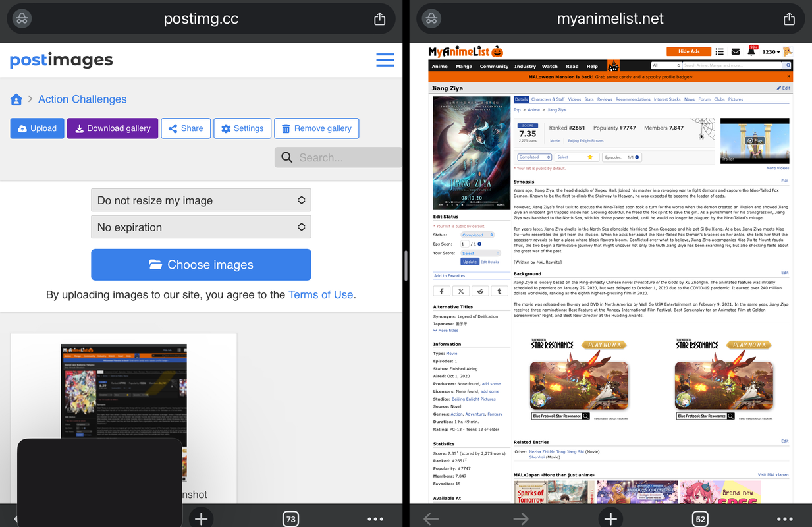Open the Action Challenges breadcrumb link

pyautogui.click(x=82, y=99)
